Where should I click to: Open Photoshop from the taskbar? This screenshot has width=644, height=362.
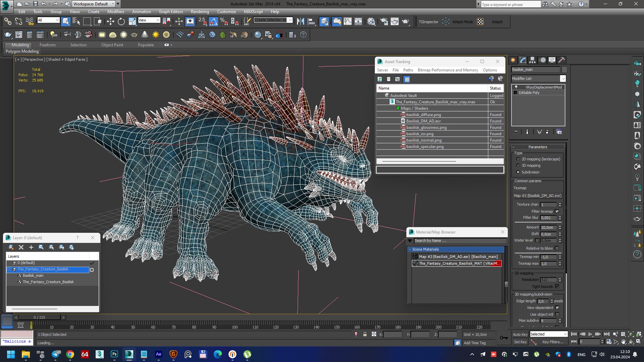tap(114, 354)
